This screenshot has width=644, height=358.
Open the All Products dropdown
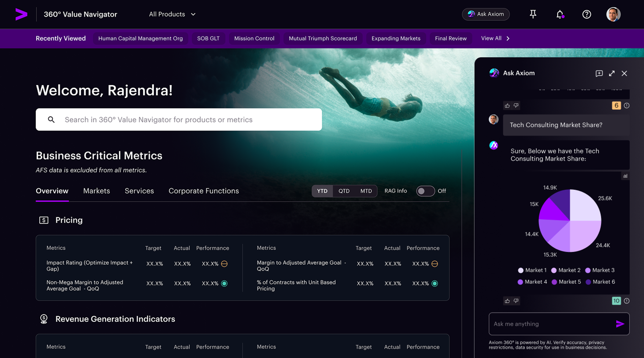pyautogui.click(x=172, y=14)
